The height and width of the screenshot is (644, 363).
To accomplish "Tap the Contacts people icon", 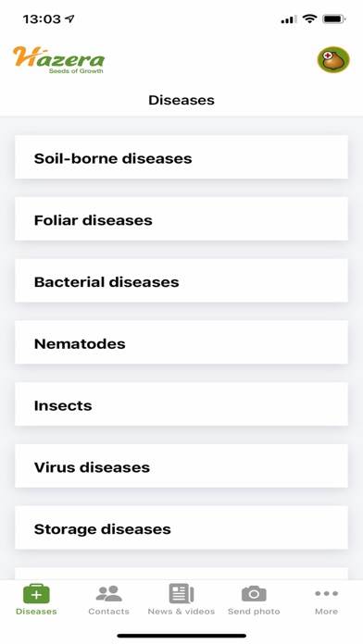I will click(x=109, y=594).
